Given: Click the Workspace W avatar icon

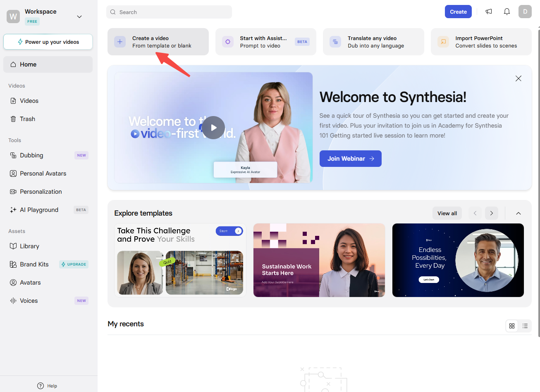Looking at the screenshot, I should click(x=13, y=17).
